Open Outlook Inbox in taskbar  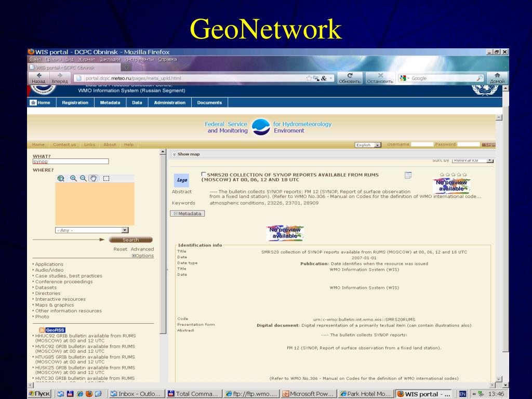pos(136,394)
